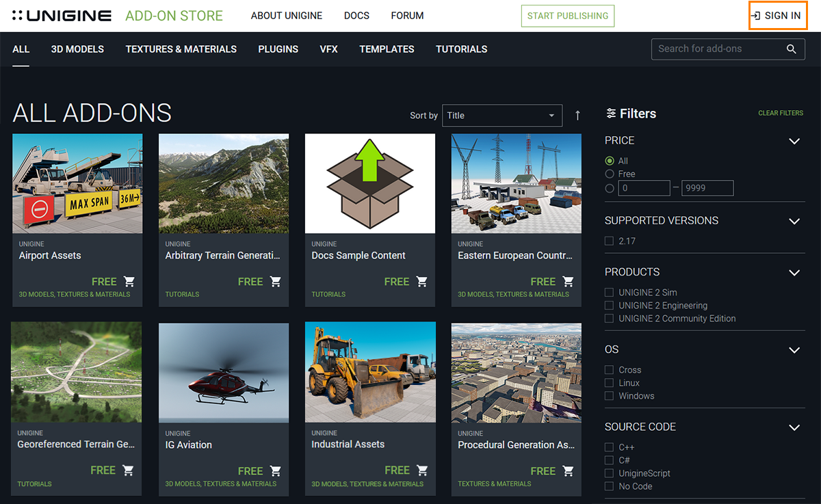Collapse the PRODUCTS filter section
The width and height of the screenshot is (821, 504).
794,272
